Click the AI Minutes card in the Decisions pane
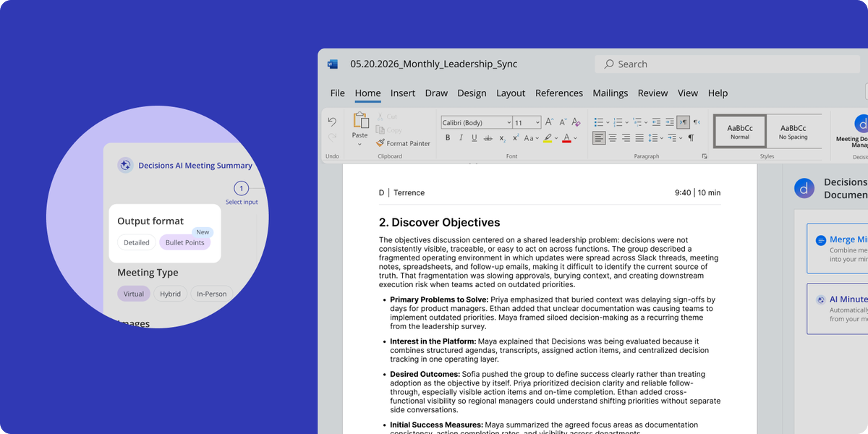This screenshot has height=434, width=868. click(x=838, y=308)
